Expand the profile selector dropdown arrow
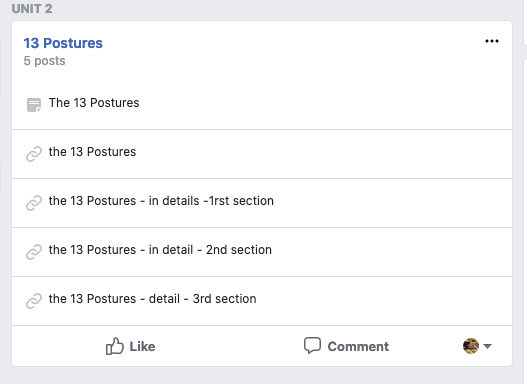Viewport: 527px width, 384px height. coord(487,346)
